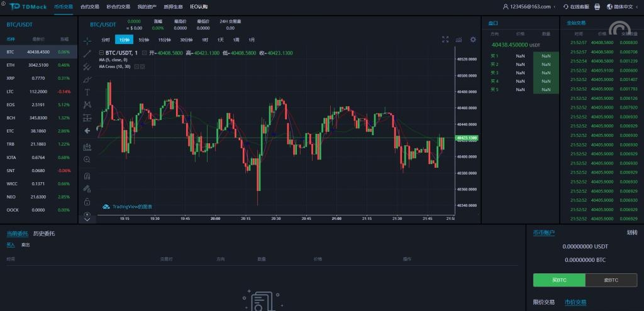Click the 划转 transfer link
644x311 pixels.
coord(631,232)
